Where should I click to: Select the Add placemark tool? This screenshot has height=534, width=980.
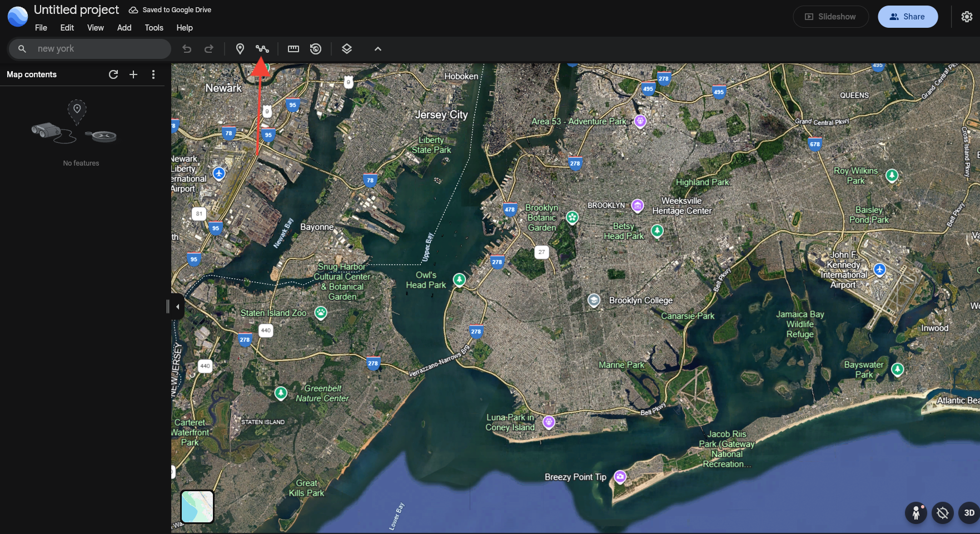[240, 49]
